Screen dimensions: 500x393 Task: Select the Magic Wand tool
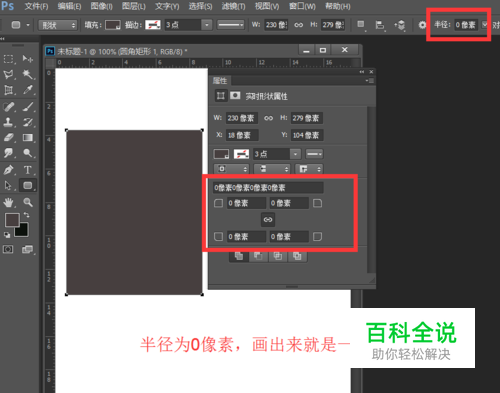[28, 74]
